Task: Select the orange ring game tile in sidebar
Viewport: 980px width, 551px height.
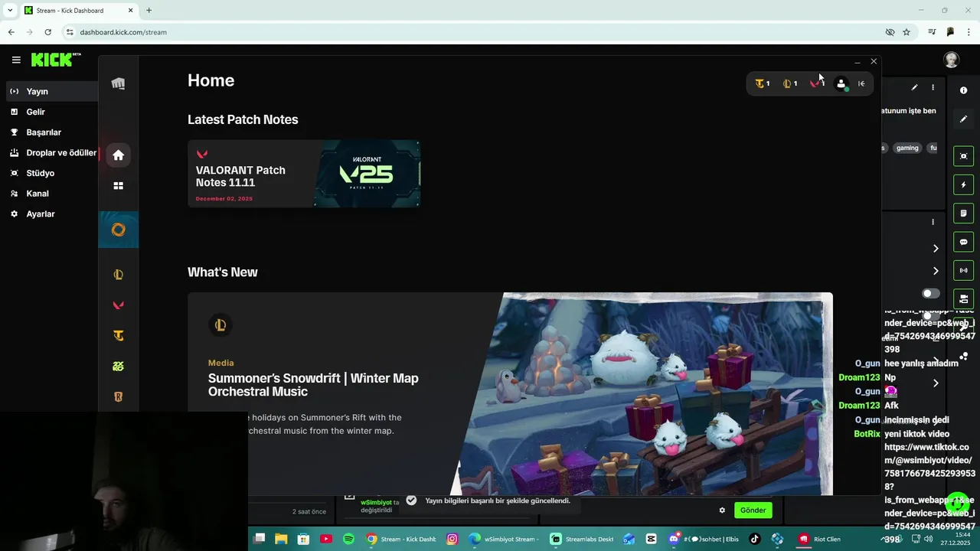Action: pyautogui.click(x=118, y=230)
